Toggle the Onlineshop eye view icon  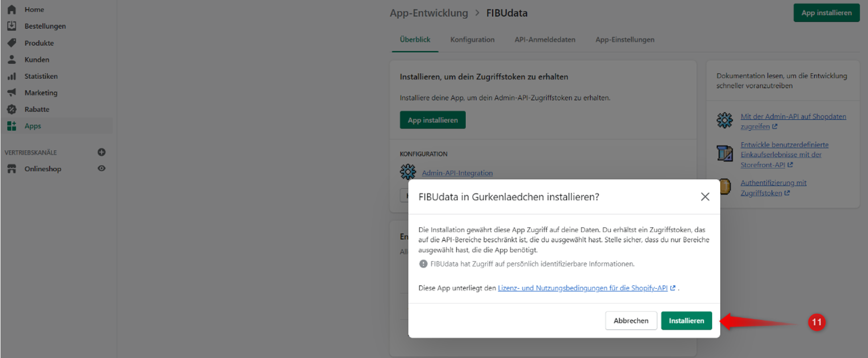101,169
